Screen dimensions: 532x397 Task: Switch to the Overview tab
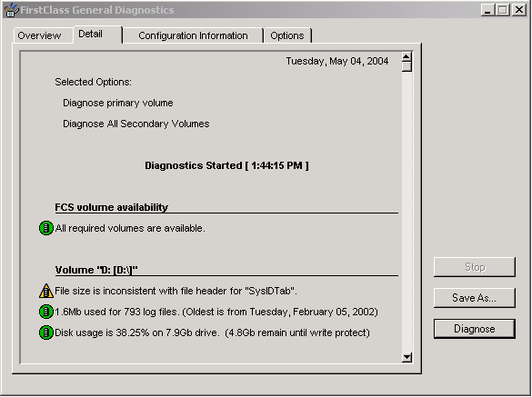pos(39,35)
